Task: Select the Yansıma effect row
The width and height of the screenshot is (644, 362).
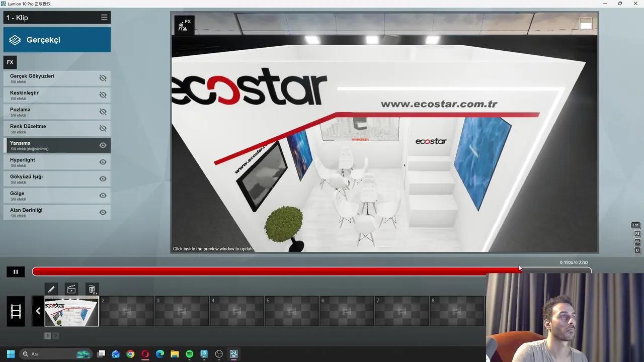Action: pyautogui.click(x=57, y=145)
